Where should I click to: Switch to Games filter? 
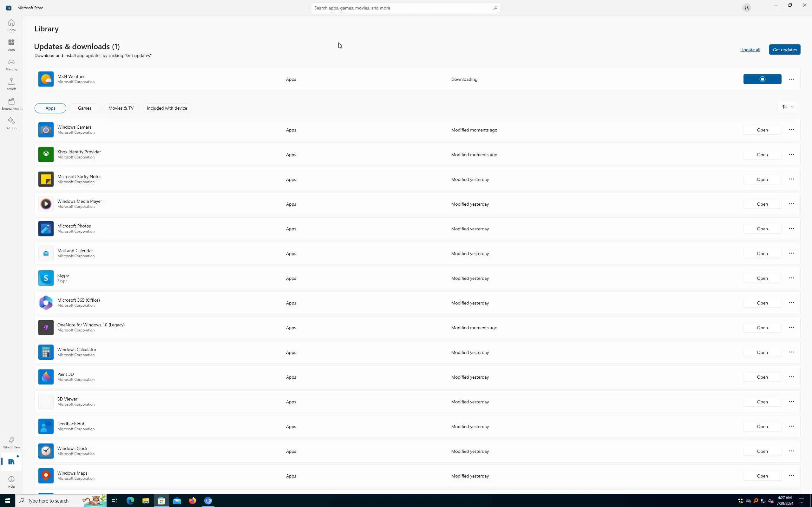click(x=85, y=108)
